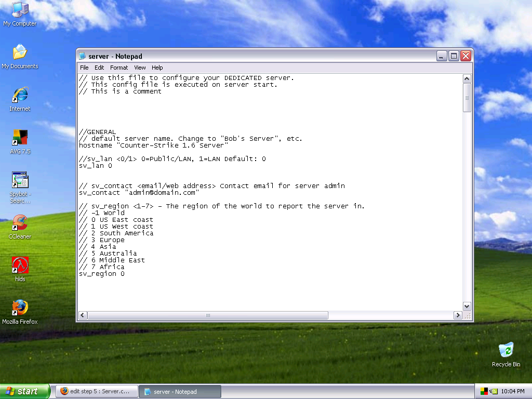The height and width of the screenshot is (399, 532).
Task: Click the horizontal scrollbar thumb
Action: 208,315
